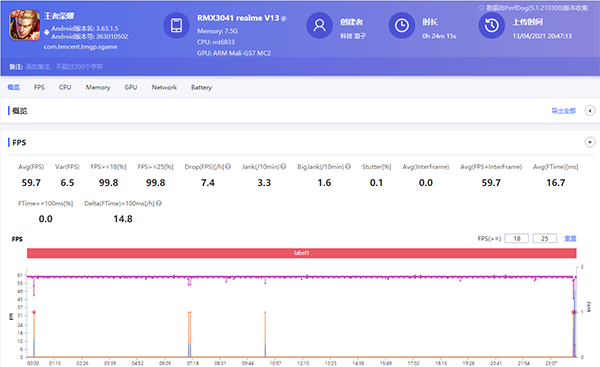
Task: Click info icon beside RMX3041 realme V13
Action: pos(284,18)
